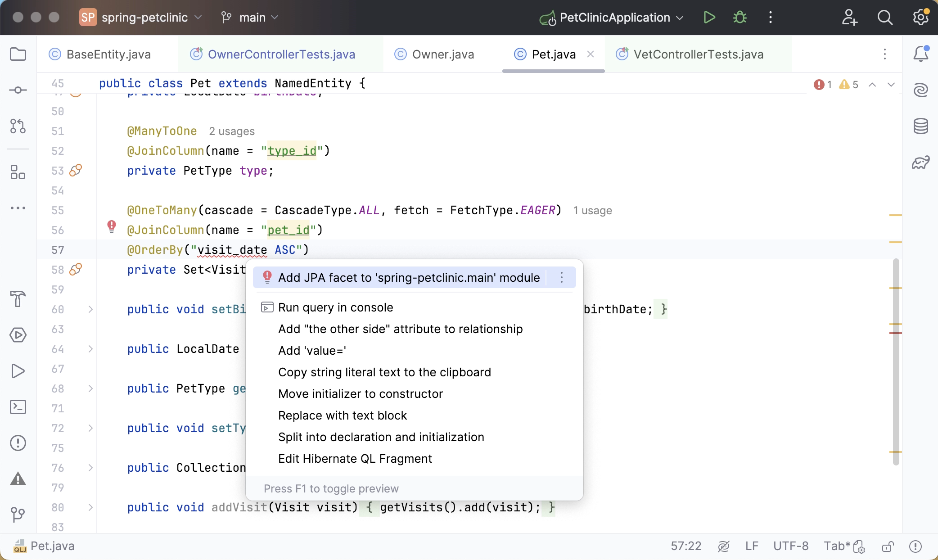Image resolution: width=938 pixels, height=560 pixels.
Task: Run PetClinicApplication with the green play icon
Action: (709, 17)
